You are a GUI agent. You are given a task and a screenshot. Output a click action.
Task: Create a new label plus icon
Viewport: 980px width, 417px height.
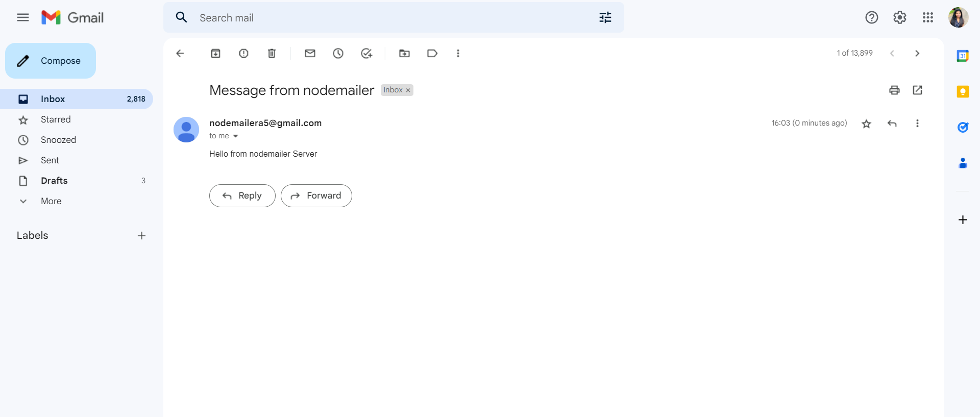pyautogui.click(x=141, y=235)
